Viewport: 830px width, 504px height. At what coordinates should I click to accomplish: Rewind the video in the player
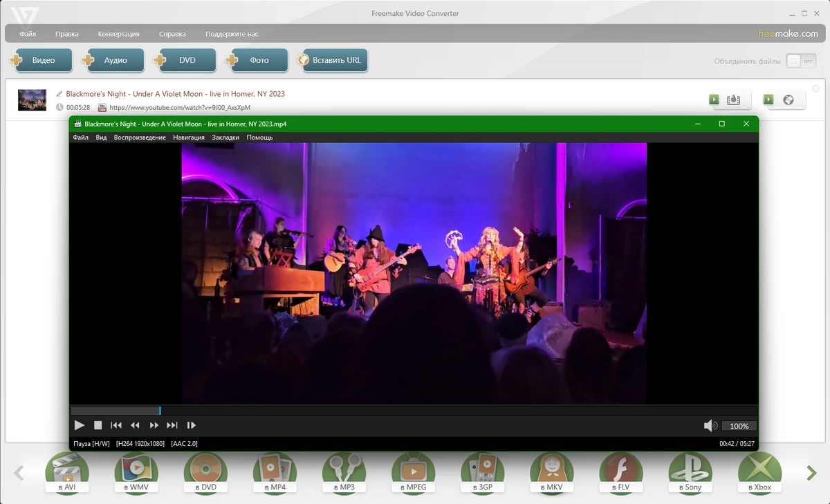coord(135,425)
